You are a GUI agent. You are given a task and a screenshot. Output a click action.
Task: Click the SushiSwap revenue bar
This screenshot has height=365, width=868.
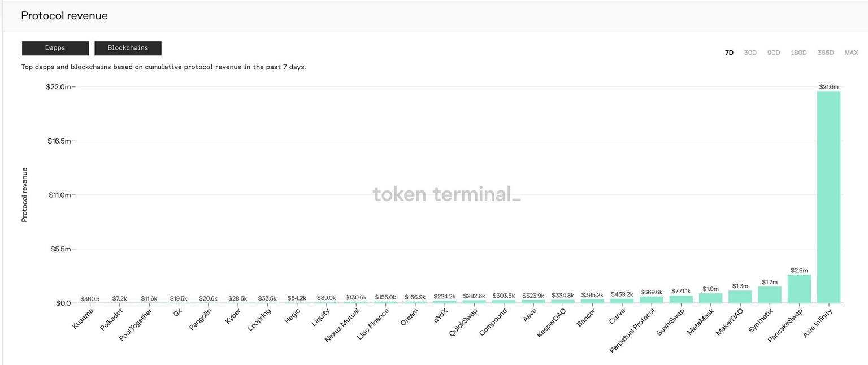681,299
